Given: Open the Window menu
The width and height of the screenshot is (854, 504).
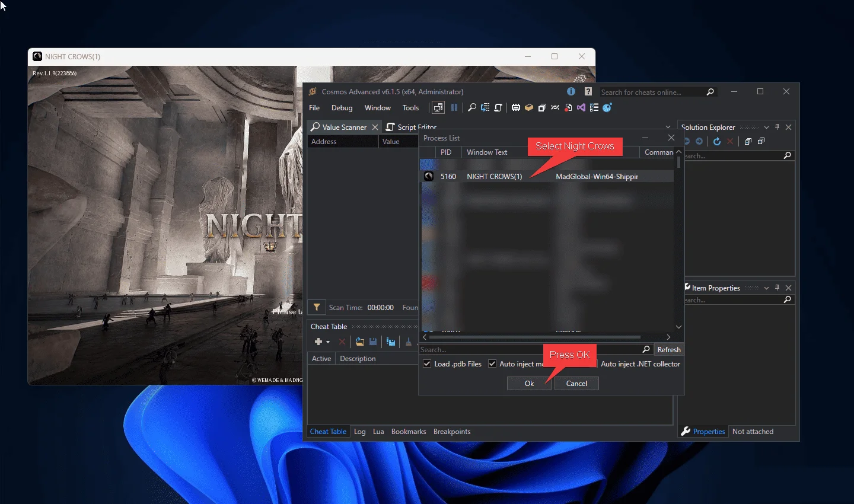Looking at the screenshot, I should 377,108.
